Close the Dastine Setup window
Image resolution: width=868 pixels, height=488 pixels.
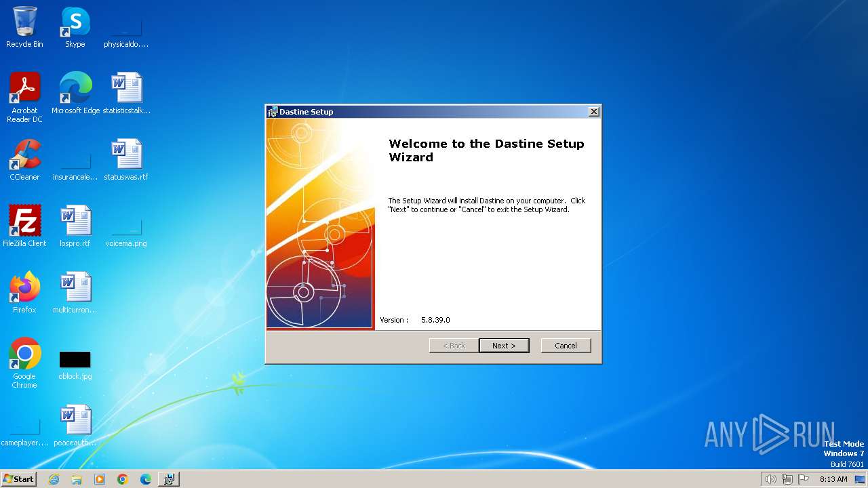click(594, 112)
